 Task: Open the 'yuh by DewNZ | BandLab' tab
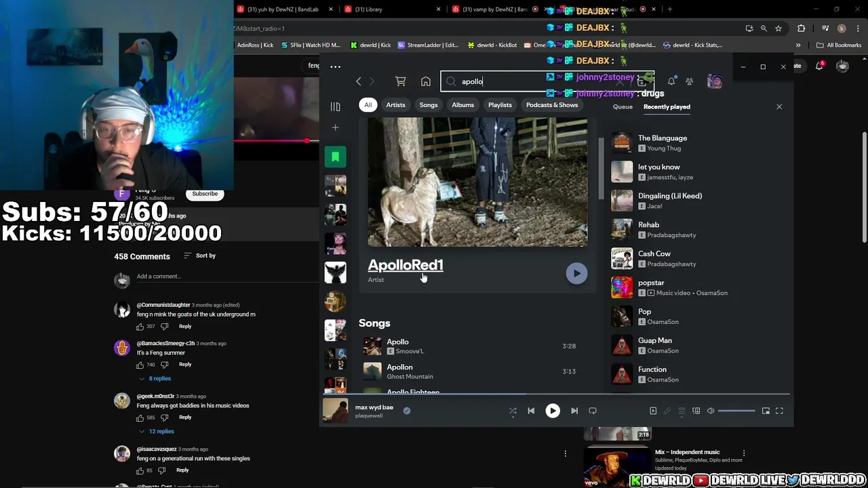coord(285,9)
